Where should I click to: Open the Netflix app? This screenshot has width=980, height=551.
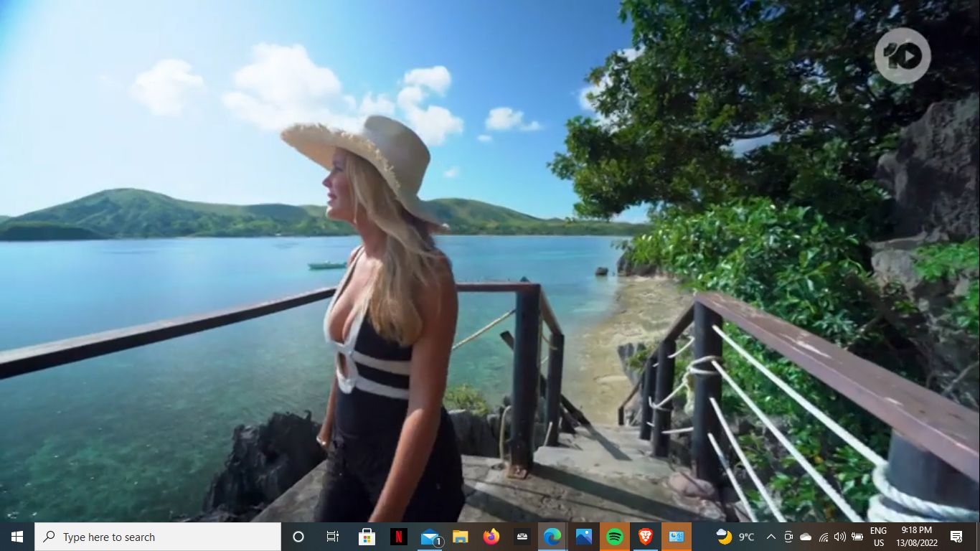coord(399,537)
